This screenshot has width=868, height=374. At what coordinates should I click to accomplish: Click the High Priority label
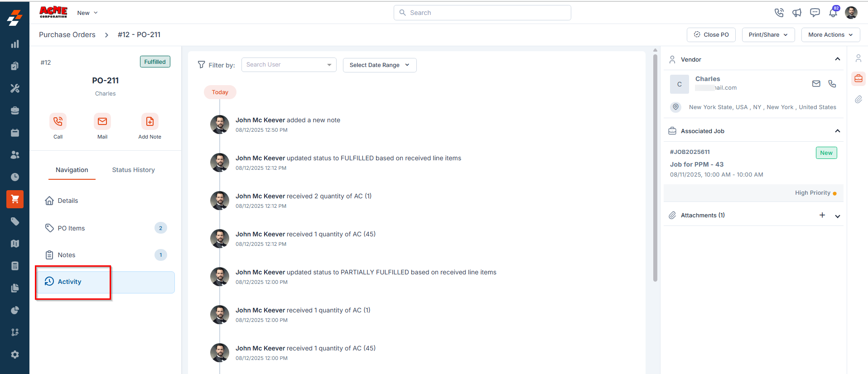coord(813,193)
